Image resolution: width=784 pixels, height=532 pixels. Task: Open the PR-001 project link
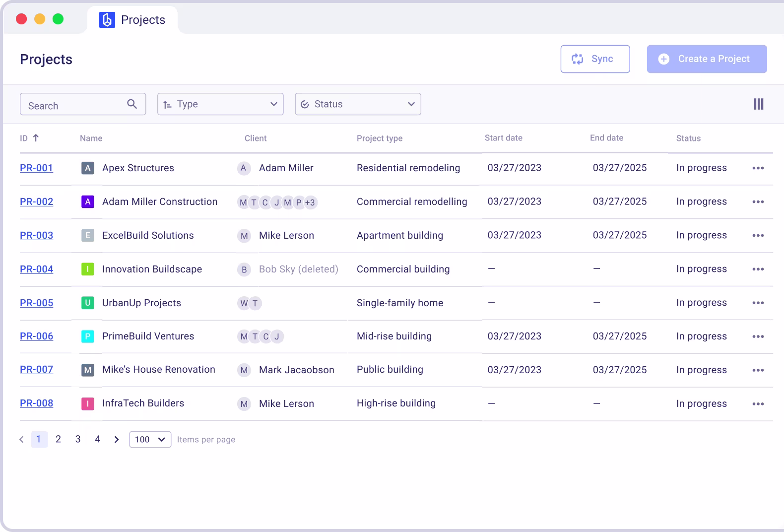point(36,168)
